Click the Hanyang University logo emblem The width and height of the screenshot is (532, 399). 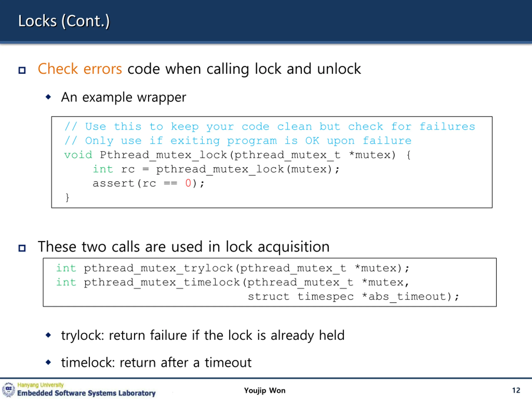click(9, 389)
